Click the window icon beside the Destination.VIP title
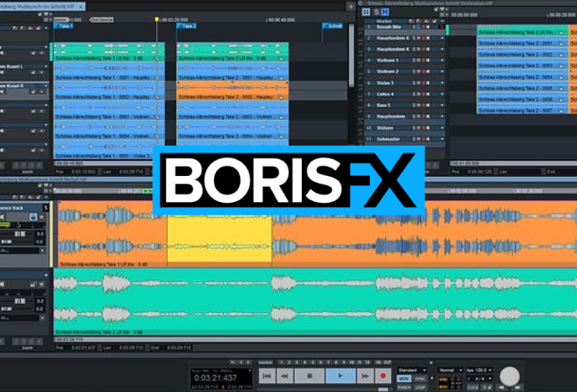The image size is (577, 392). (360, 3)
